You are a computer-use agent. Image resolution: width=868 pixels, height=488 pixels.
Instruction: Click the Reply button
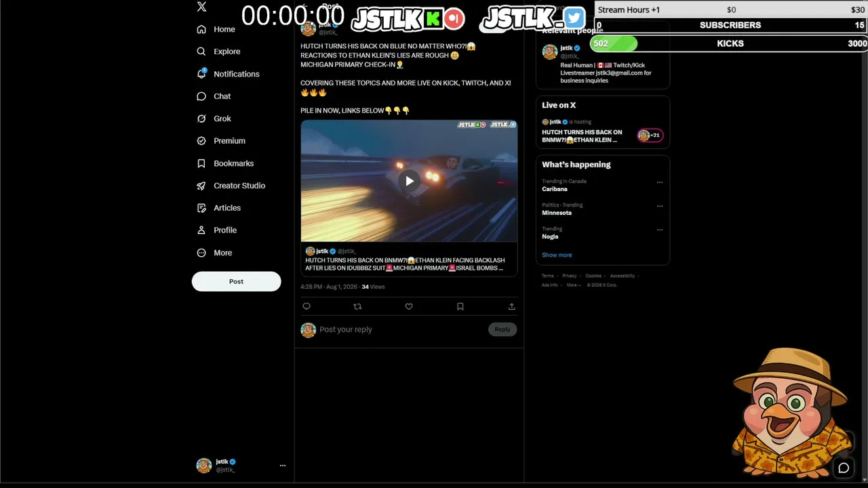(x=502, y=329)
